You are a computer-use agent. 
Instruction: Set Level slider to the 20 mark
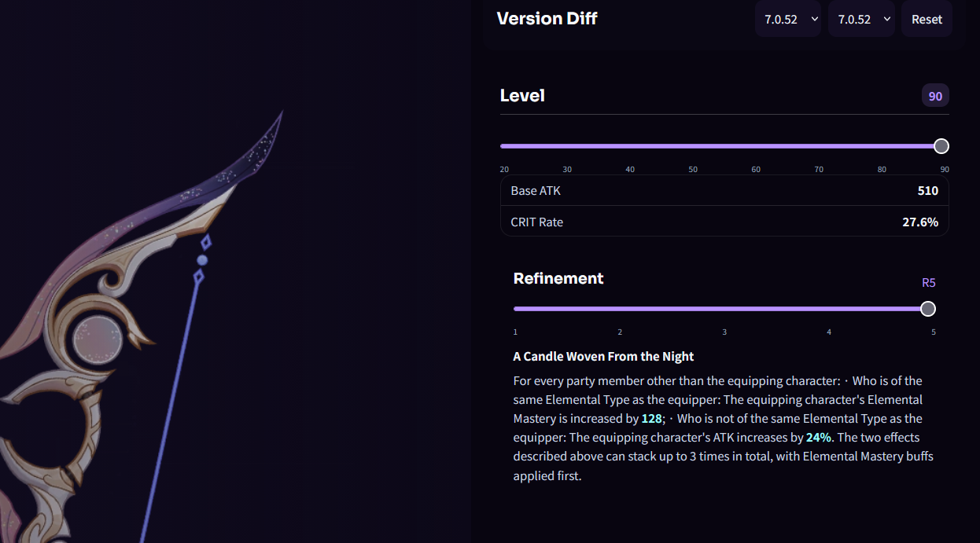[x=504, y=146]
